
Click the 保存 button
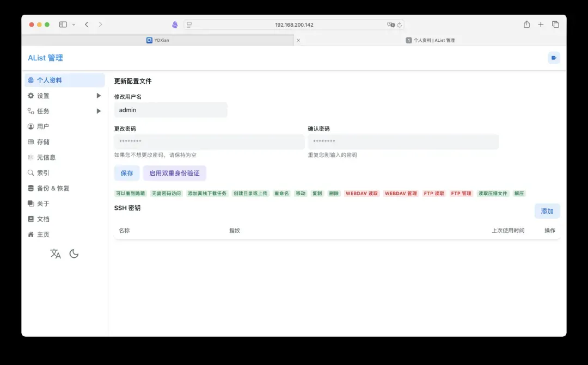(x=127, y=174)
